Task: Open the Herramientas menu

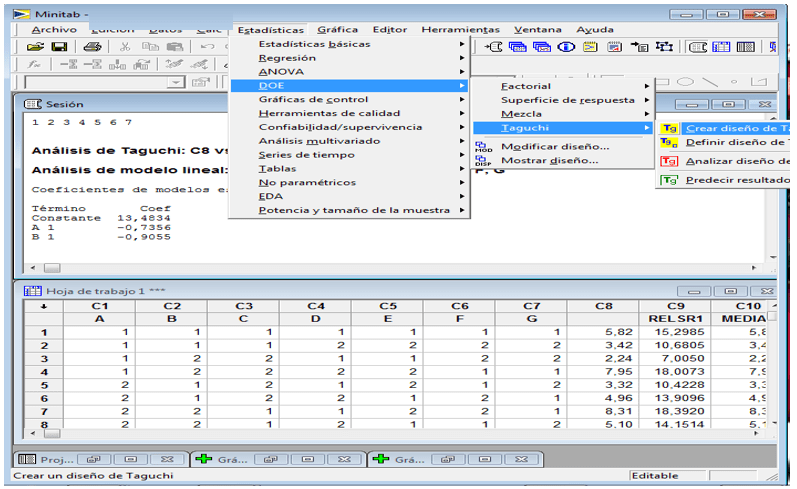Action: 461,29
